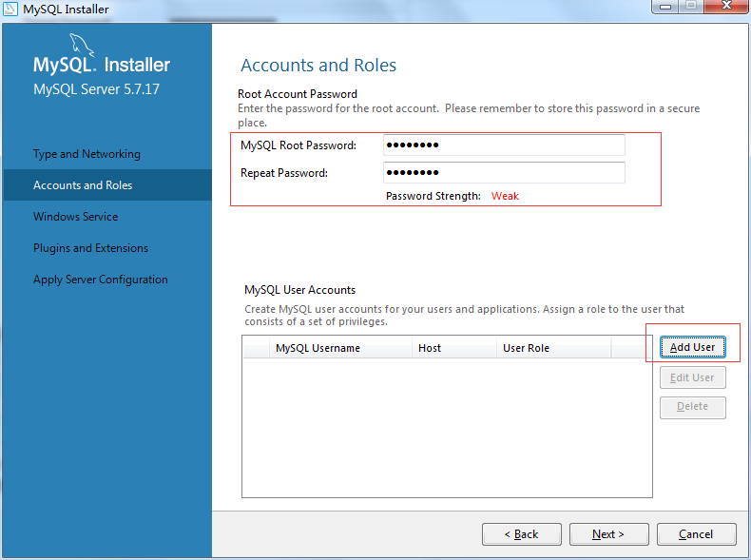This screenshot has width=751, height=560.
Task: Go to Plugins and Extensions step
Action: point(91,248)
